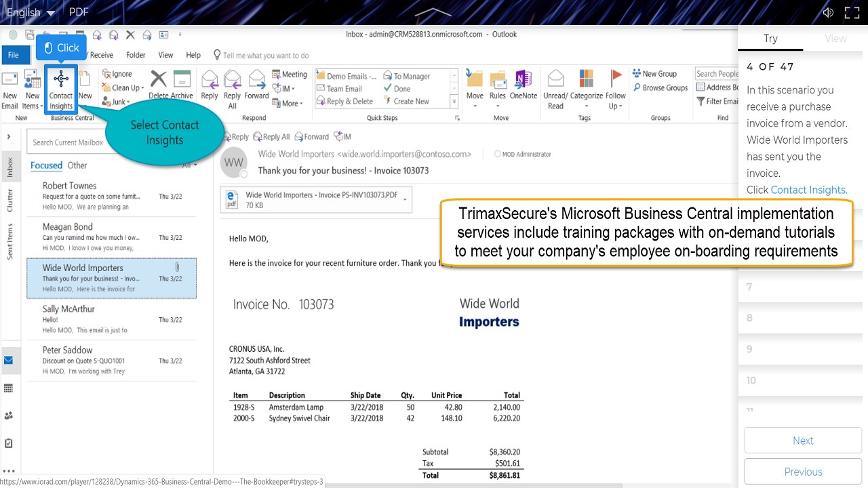The height and width of the screenshot is (488, 868).
Task: Open the More respond options dropdown
Action: [288, 103]
